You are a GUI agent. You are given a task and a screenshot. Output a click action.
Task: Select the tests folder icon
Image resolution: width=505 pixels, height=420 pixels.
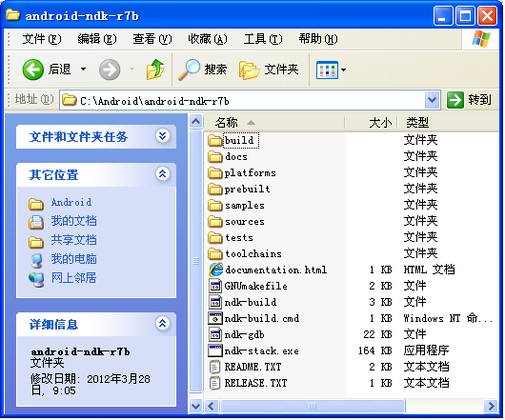click(x=215, y=237)
